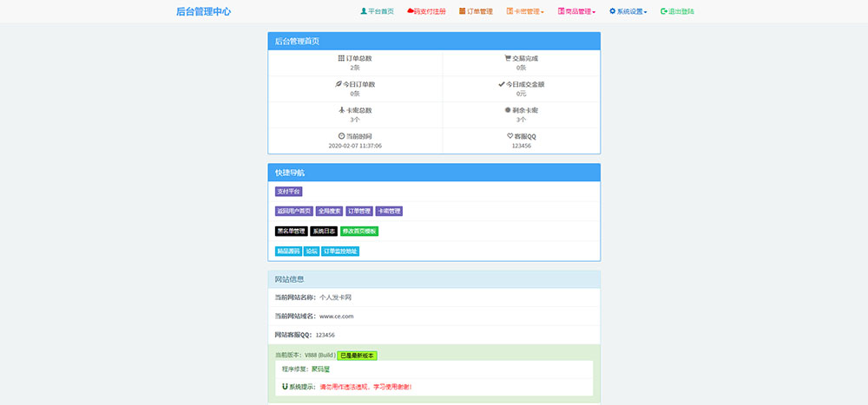
Task: Click the green 修改首页模板 button
Action: pos(359,232)
